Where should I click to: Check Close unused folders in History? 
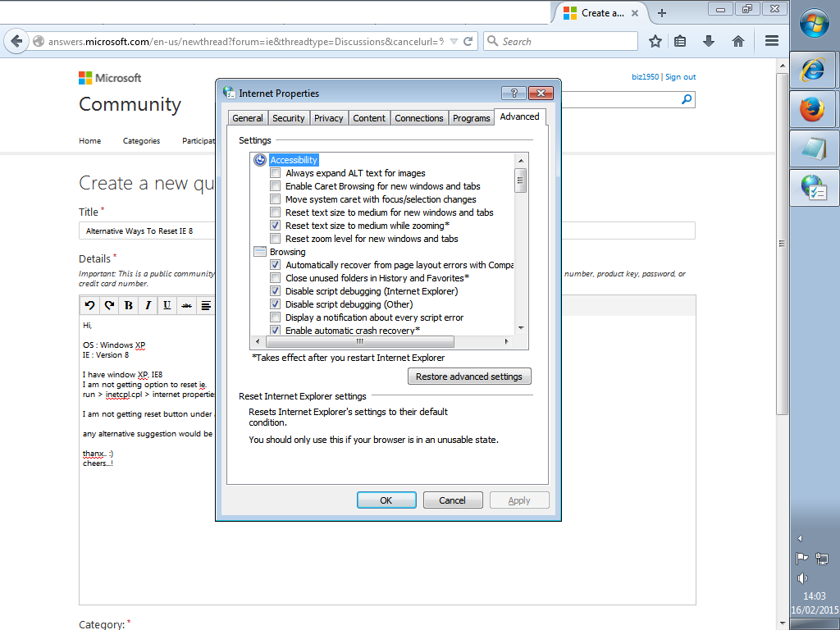coord(275,277)
